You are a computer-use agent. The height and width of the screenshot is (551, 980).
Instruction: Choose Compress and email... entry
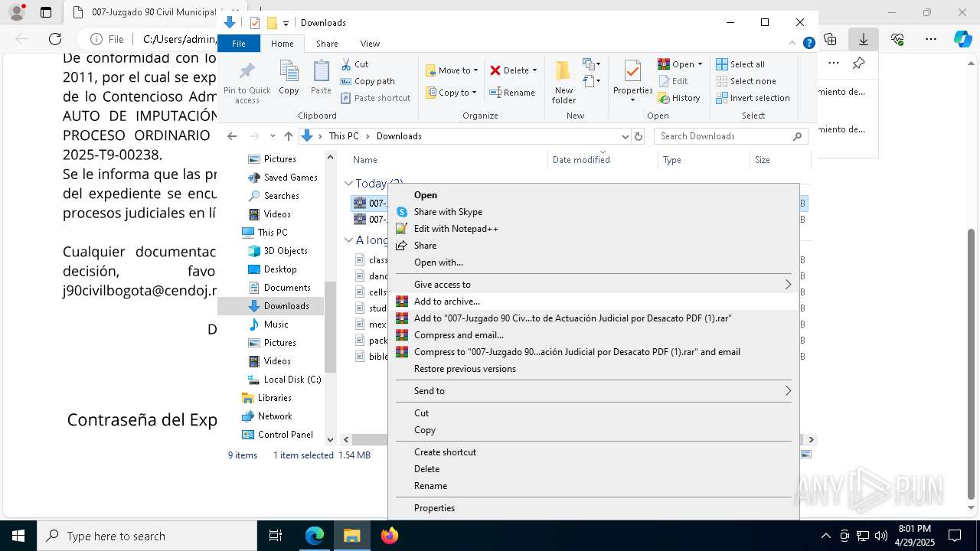593,335
